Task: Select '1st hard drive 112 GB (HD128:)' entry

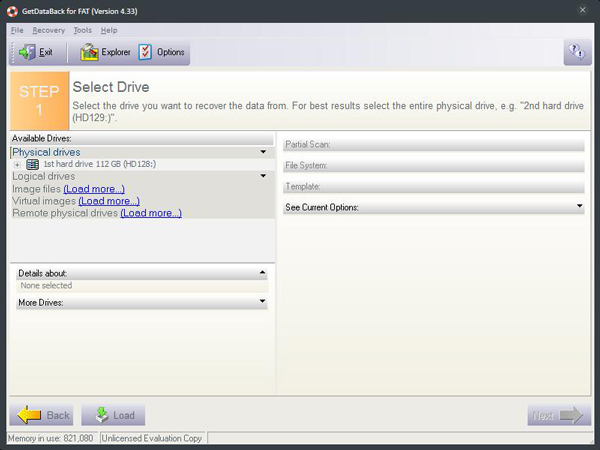Action: pos(99,164)
